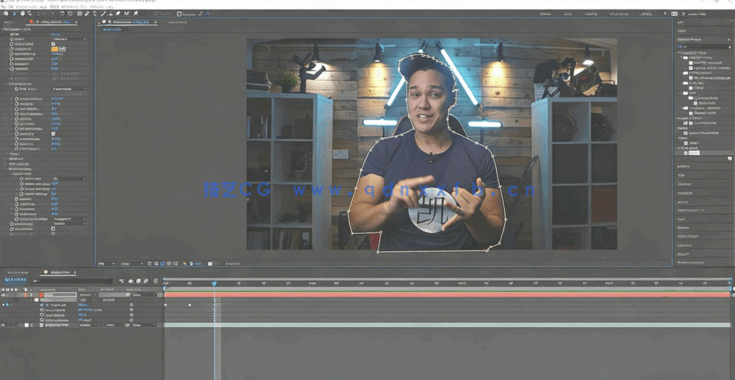Viewport: 735px width, 380px height.
Task: Toggle mask and shape path visibility in viewer
Action: point(163,264)
